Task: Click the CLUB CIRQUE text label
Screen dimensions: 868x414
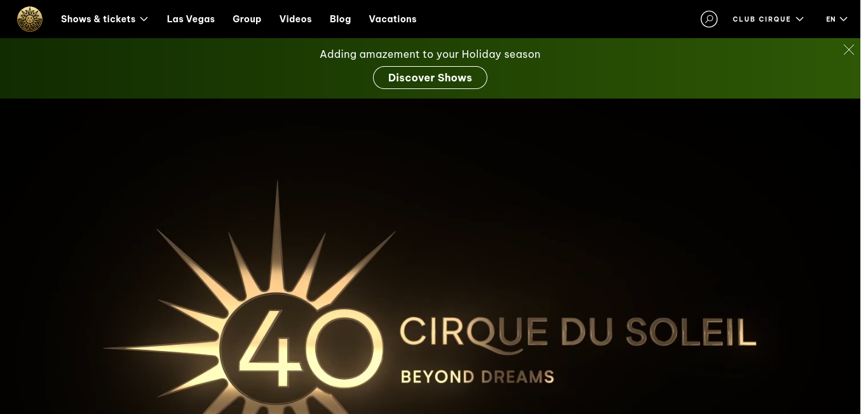Action: 762,19
